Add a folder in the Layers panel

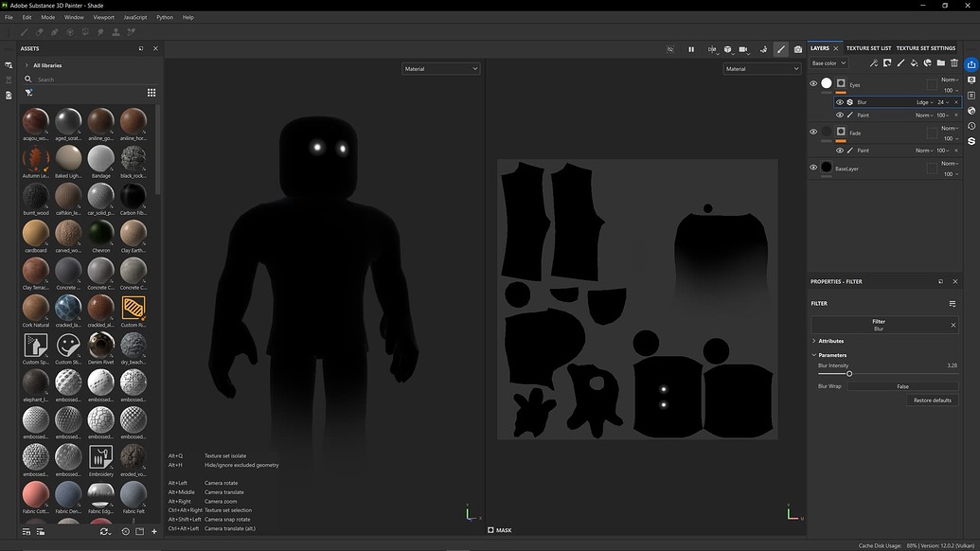940,63
